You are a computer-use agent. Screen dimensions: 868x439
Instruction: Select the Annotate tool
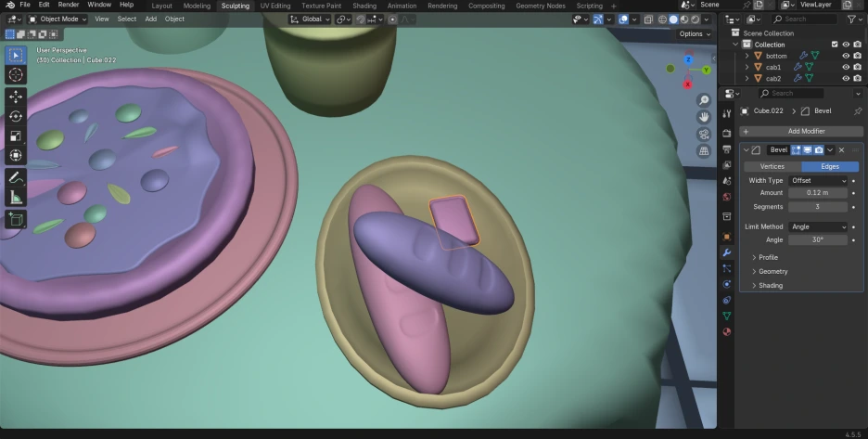click(x=16, y=178)
